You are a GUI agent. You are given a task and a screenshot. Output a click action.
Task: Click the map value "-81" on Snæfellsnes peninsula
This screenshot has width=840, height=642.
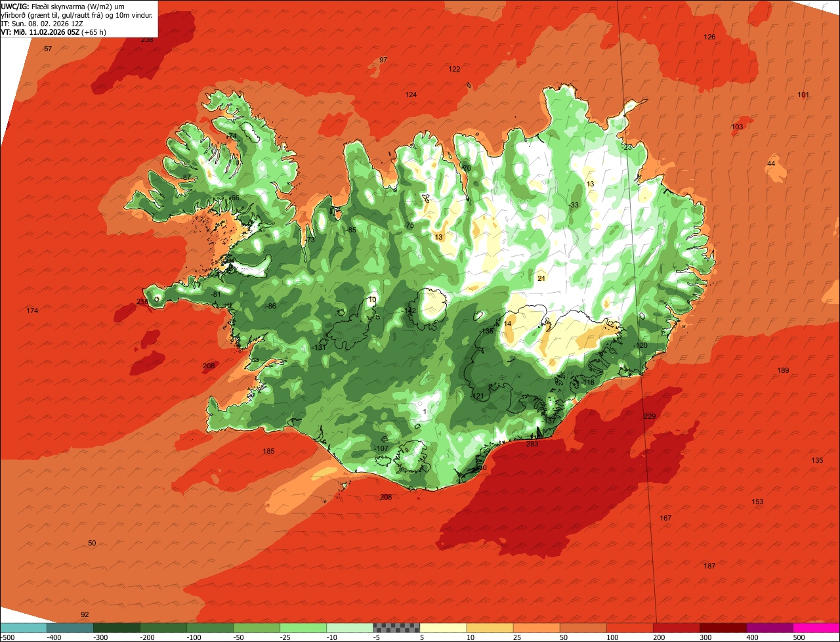tap(216, 295)
